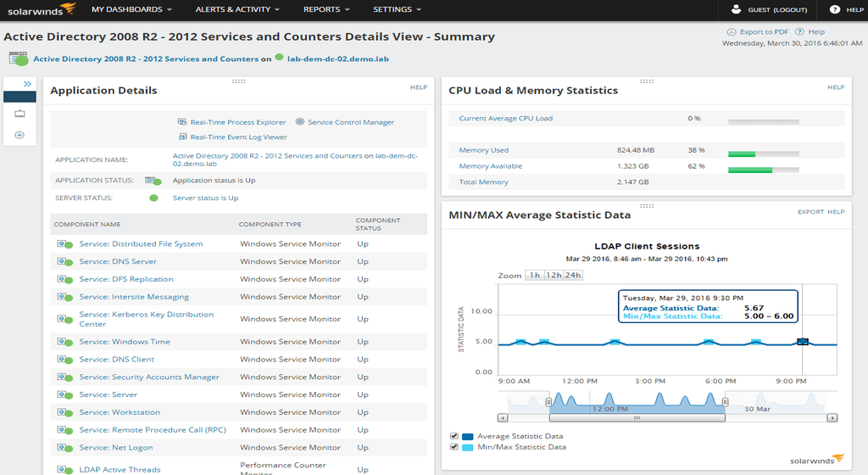The height and width of the screenshot is (475, 868).
Task: Open the Service: DNS Server link
Action: click(118, 261)
